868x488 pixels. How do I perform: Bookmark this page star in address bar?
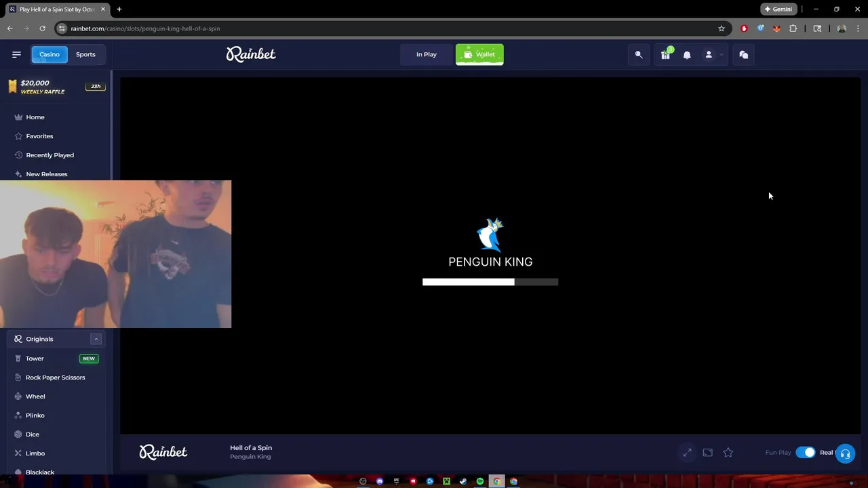(722, 28)
